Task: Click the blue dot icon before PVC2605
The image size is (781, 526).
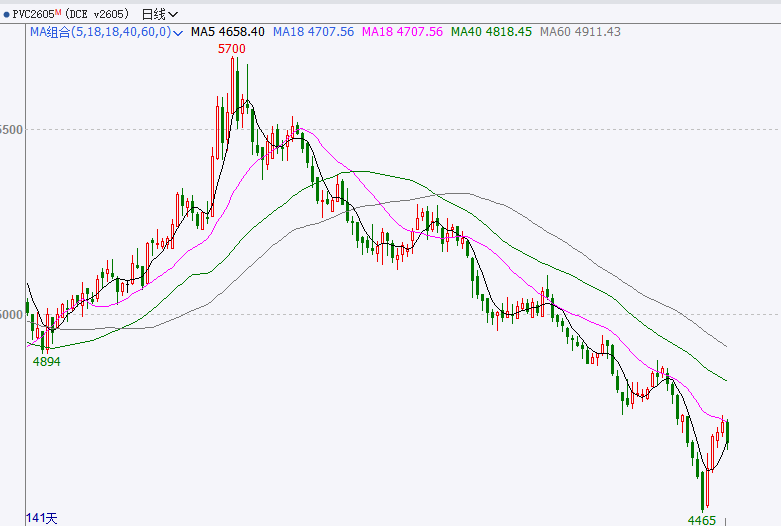Action: [x=6, y=14]
